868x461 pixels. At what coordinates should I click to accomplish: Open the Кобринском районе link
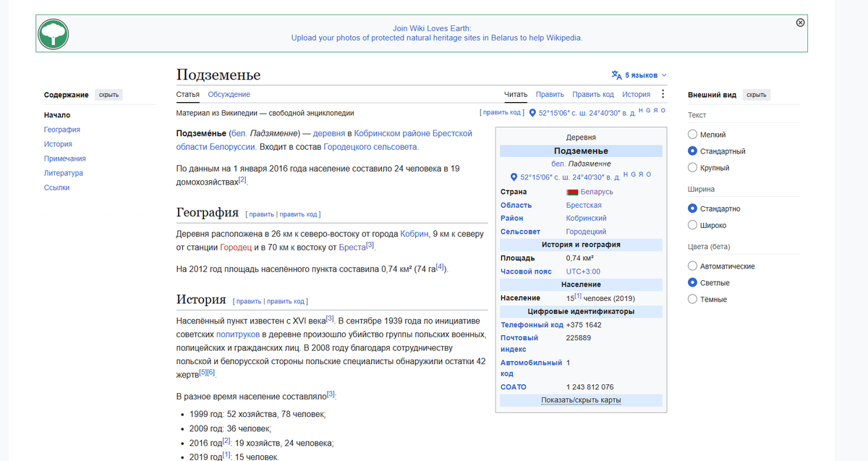392,134
